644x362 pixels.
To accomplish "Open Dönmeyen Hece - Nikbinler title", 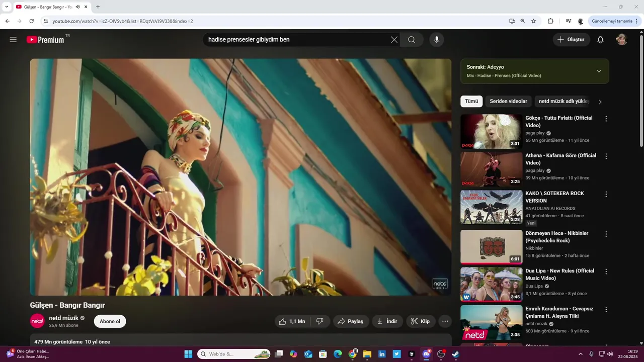I will tap(557, 237).
